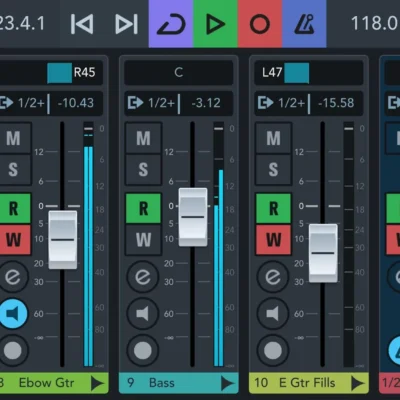Toggle write automation on E Gtr Fills

[x=273, y=240]
